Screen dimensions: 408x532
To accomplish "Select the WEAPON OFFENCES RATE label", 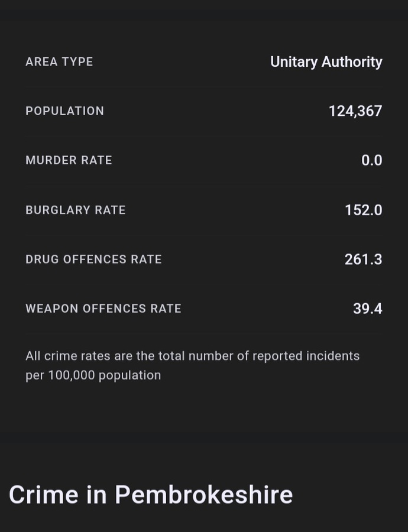I will (103, 309).
